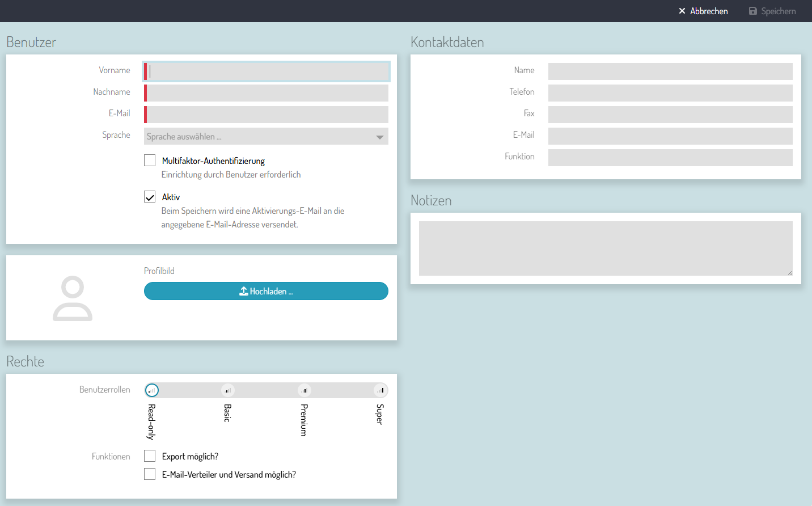Uncheck the Aktiv checkbox
Screen dimensions: 812x506
point(150,197)
